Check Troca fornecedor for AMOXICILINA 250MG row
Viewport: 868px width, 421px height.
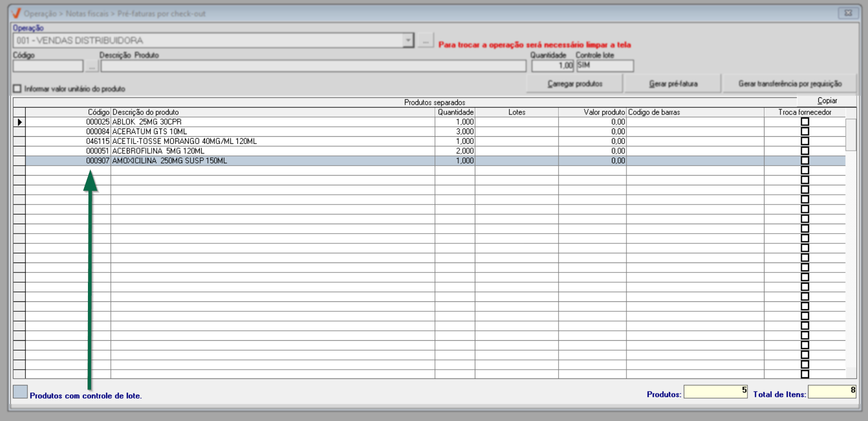[x=805, y=161]
